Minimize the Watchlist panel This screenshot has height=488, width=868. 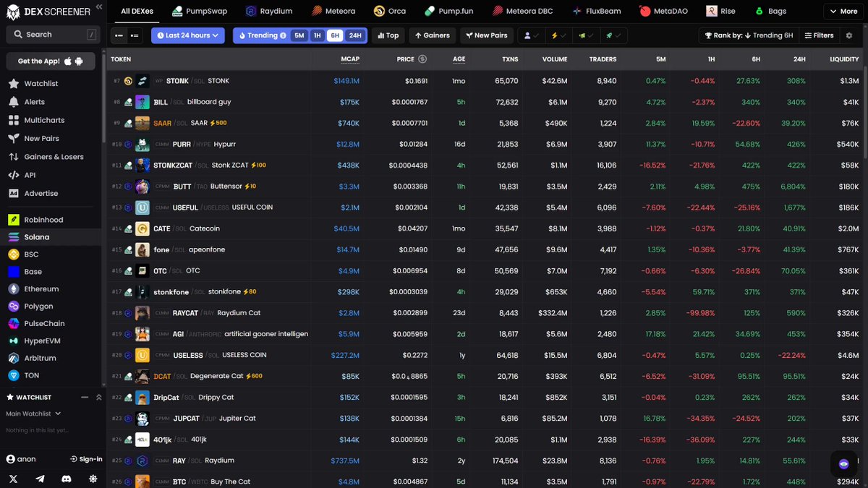click(x=84, y=398)
